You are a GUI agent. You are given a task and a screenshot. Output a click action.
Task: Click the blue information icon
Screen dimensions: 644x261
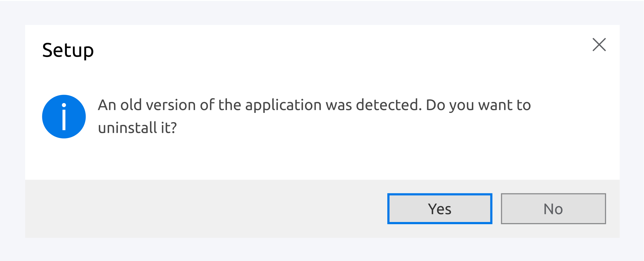click(x=64, y=116)
